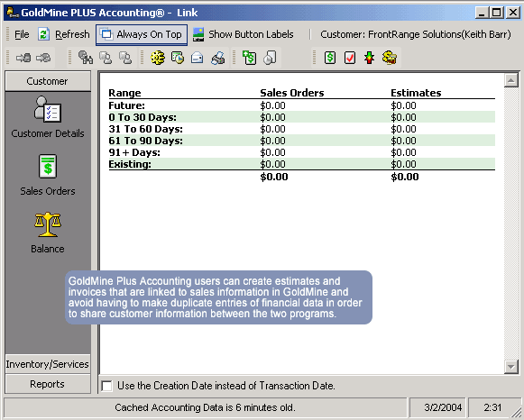Click the '91+ Days:' row label
Image resolution: width=524 pixels, height=420 pixels.
click(x=134, y=152)
